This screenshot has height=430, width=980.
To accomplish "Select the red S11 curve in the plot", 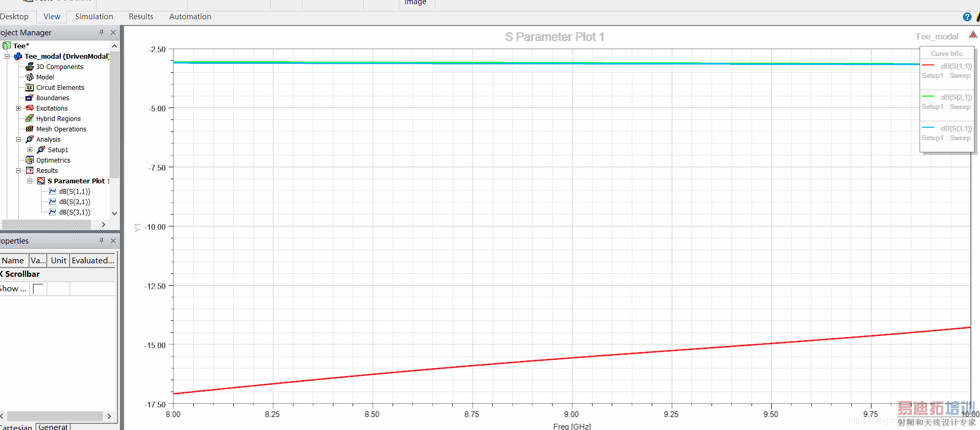I will (572, 358).
